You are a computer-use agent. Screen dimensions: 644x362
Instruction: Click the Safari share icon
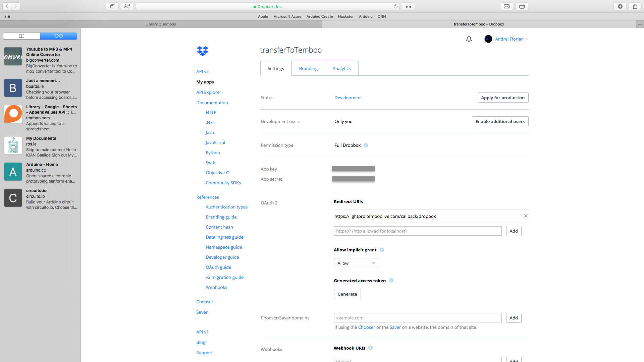point(634,6)
